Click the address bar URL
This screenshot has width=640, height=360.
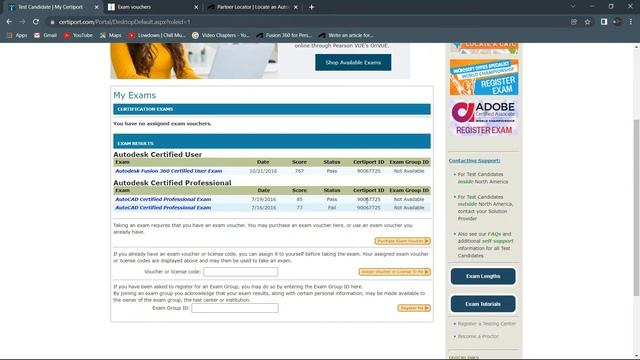point(124,22)
